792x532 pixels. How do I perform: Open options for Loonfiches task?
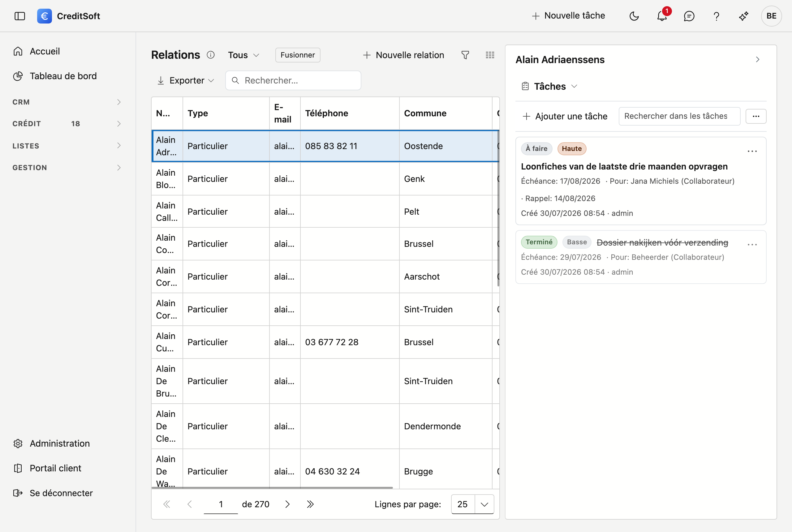[752, 151]
